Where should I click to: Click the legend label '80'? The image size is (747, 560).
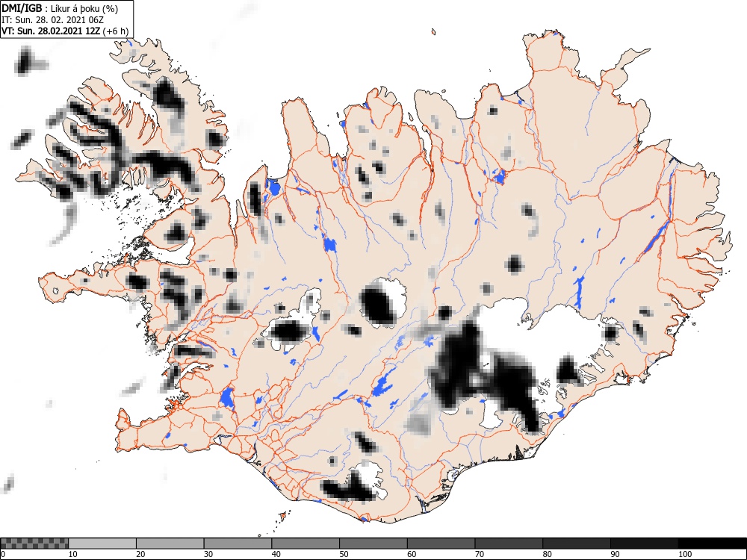pos(547,554)
